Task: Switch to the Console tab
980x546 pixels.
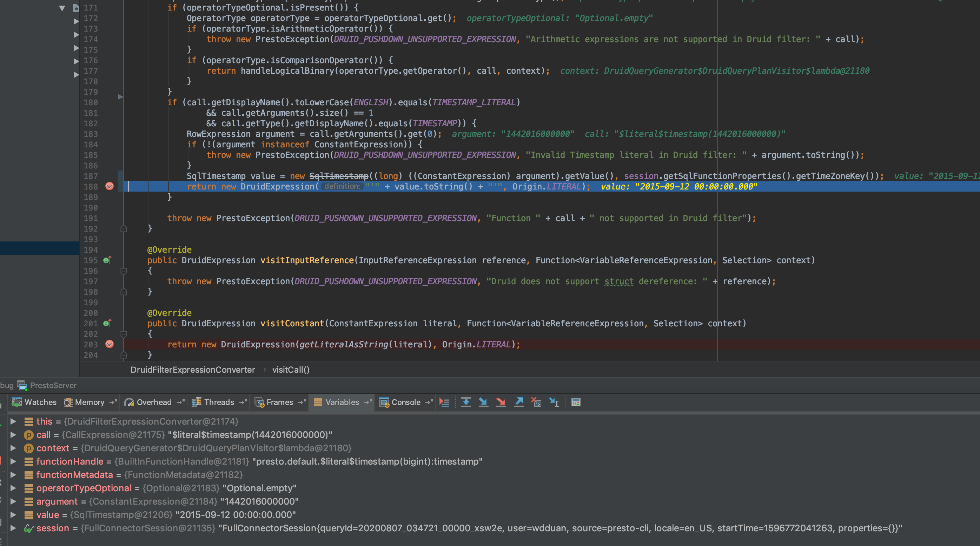Action: tap(405, 402)
